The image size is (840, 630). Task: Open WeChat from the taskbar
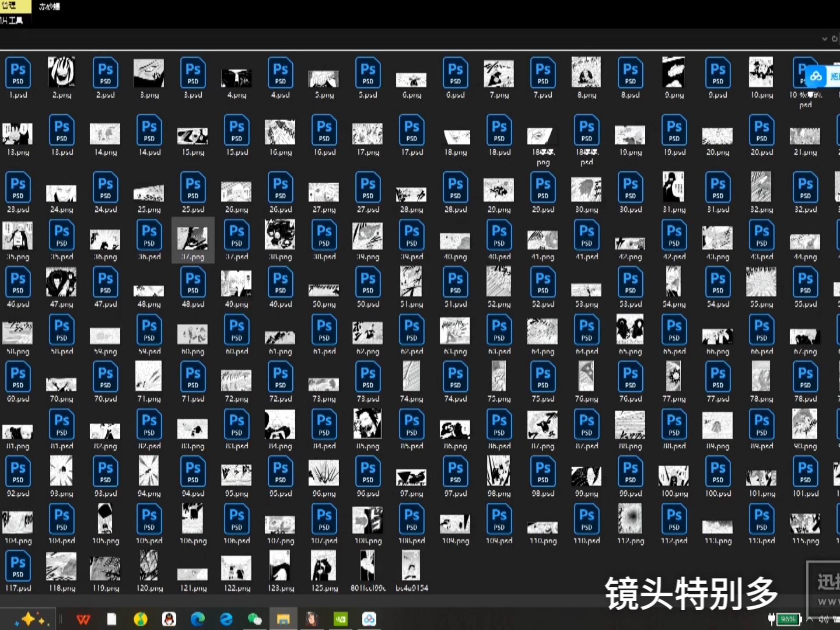(x=255, y=619)
